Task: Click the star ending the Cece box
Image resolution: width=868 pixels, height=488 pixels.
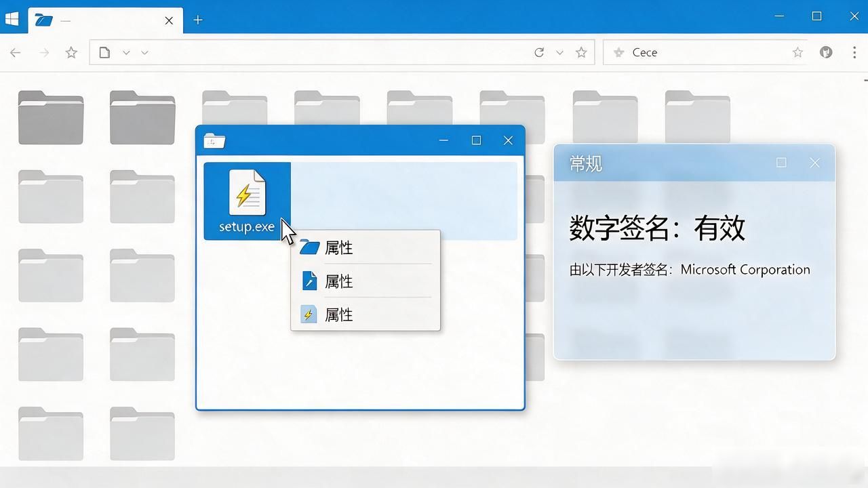Action: point(797,52)
